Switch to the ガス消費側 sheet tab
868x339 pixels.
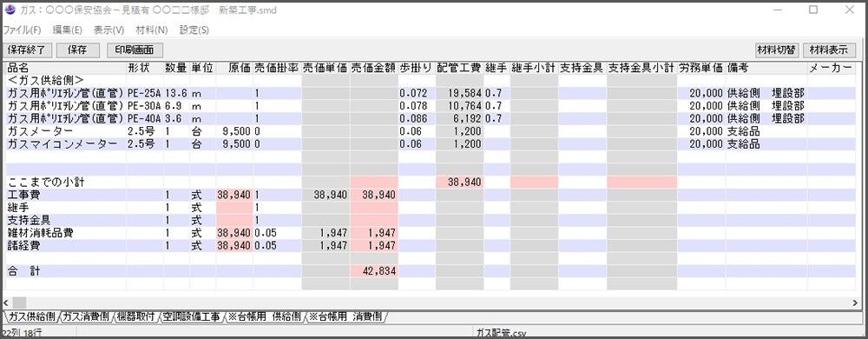85,317
